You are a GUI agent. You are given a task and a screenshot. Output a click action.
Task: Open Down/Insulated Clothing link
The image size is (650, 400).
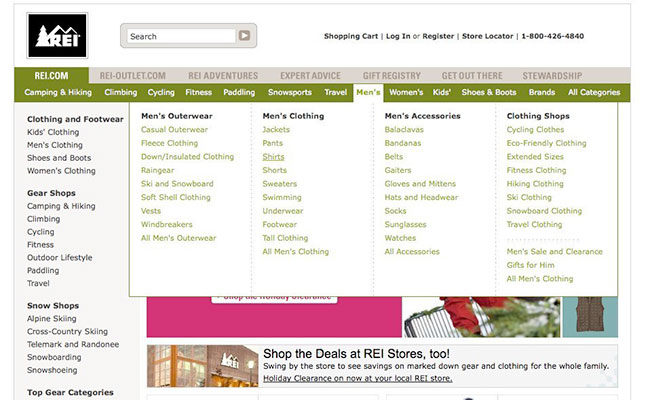coord(187,157)
